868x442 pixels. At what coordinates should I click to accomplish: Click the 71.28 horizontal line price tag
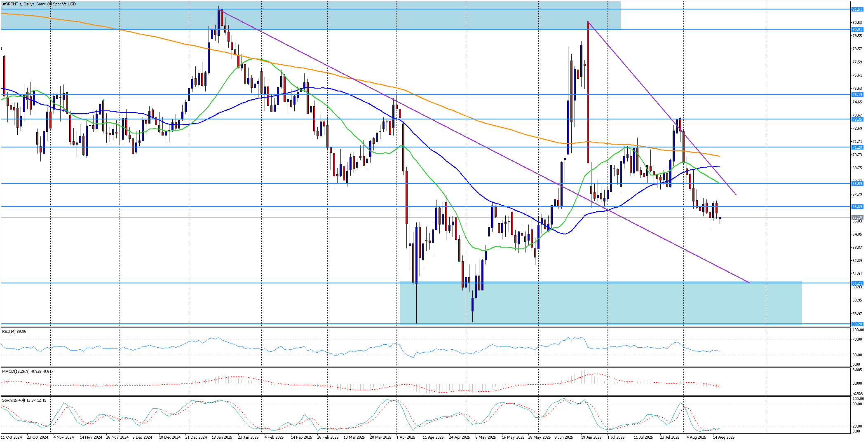pos(857,147)
